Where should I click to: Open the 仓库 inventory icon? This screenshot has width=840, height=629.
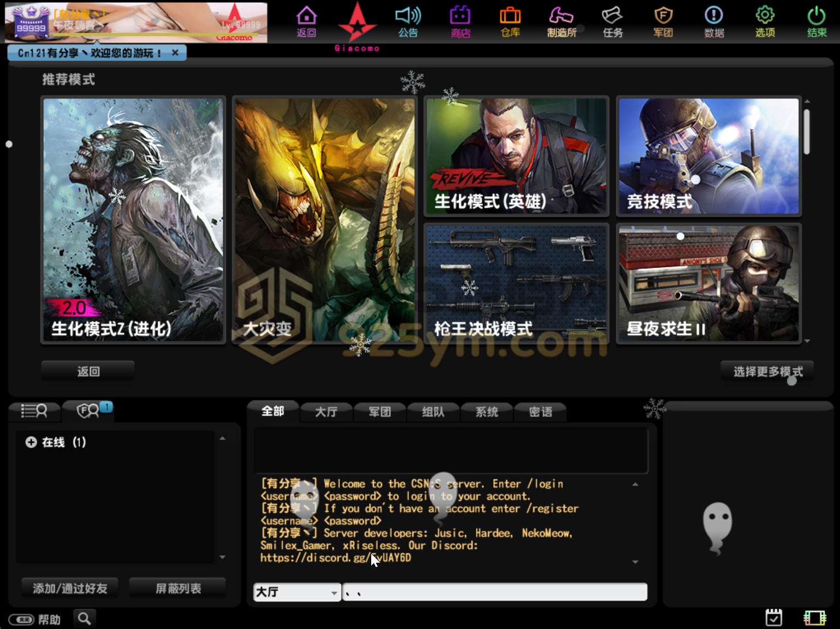click(510, 22)
